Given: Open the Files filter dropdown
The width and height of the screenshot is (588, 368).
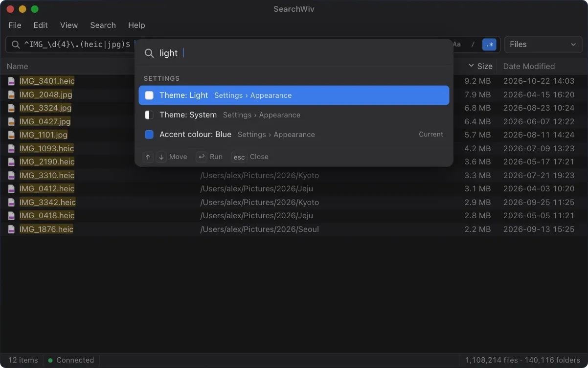Looking at the screenshot, I should coord(543,45).
